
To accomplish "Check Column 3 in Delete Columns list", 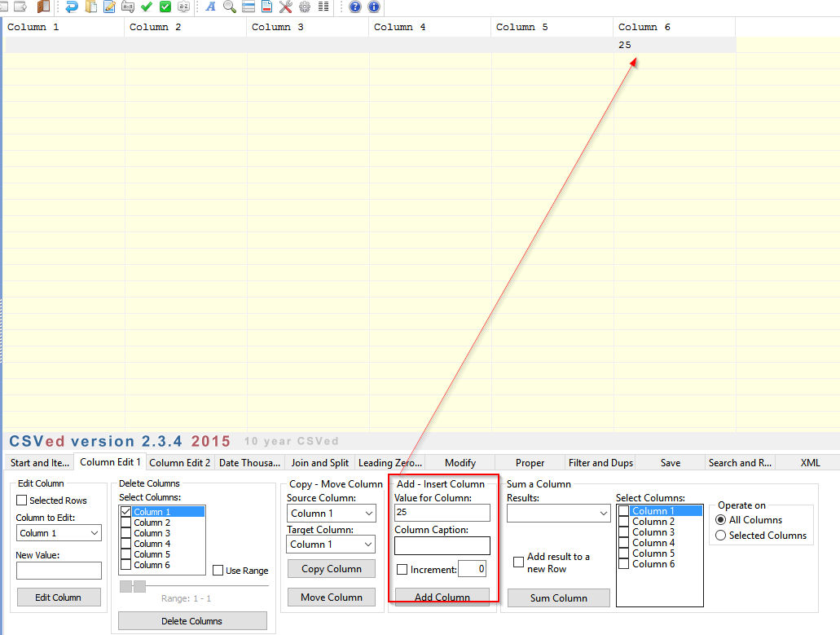I will pyautogui.click(x=126, y=533).
